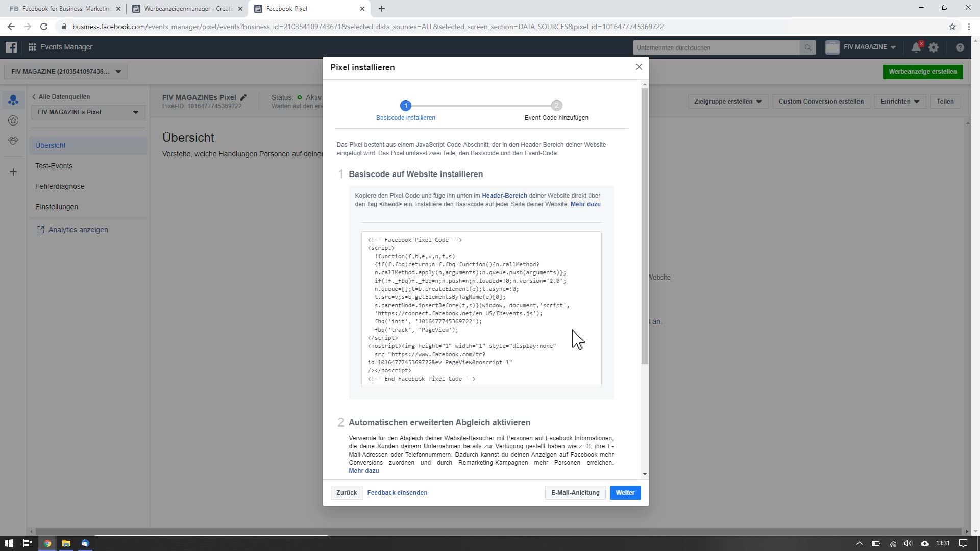Click the browser back arrow
Viewport: 980px width, 551px height.
point(11,27)
